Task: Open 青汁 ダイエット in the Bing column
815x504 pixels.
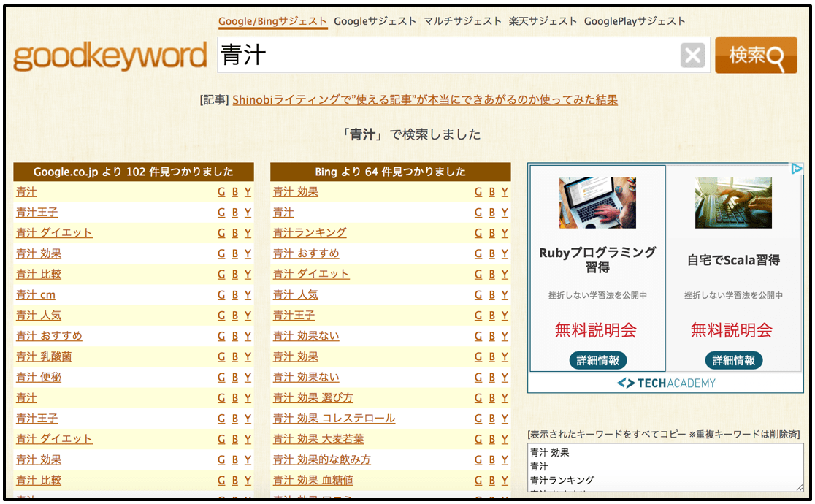Action: click(311, 274)
